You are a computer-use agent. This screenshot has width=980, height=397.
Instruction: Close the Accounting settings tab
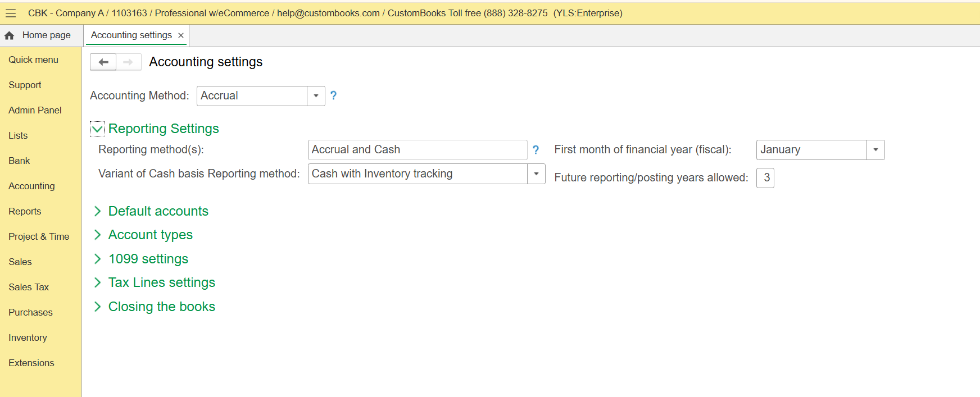click(181, 35)
